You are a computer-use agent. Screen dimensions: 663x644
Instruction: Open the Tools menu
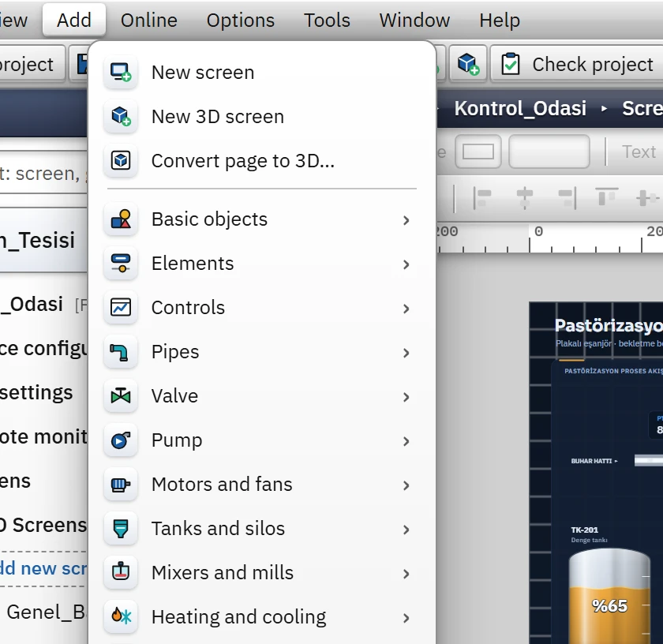[327, 20]
